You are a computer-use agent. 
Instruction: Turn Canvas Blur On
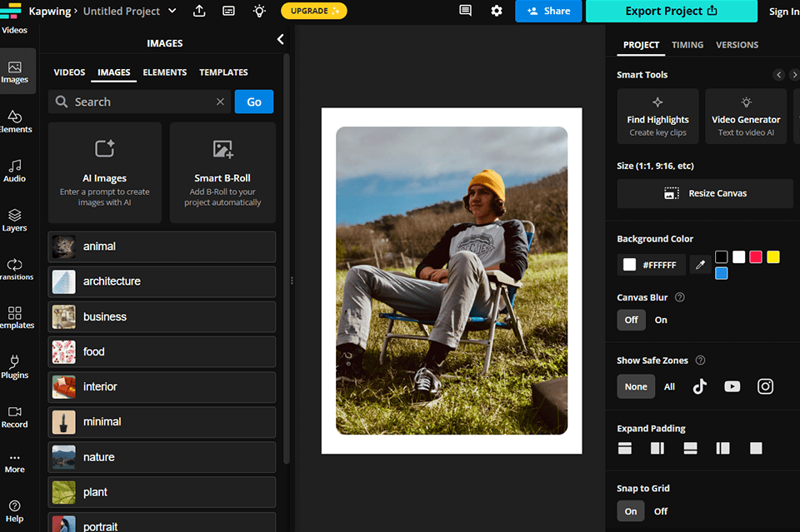coord(661,320)
